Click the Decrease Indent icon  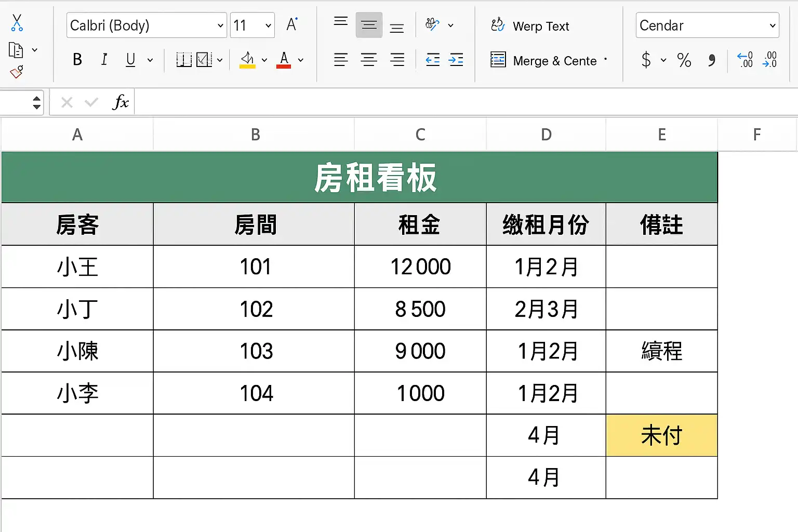pyautogui.click(x=432, y=60)
